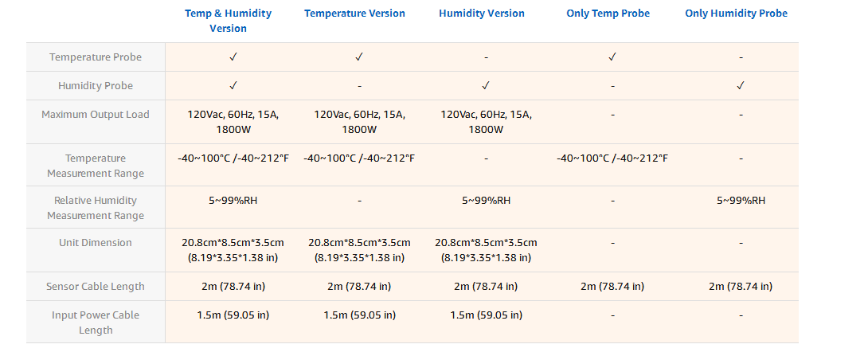Select the Sensor Cable Length row label
This screenshot has width=868, height=352.
click(x=96, y=287)
